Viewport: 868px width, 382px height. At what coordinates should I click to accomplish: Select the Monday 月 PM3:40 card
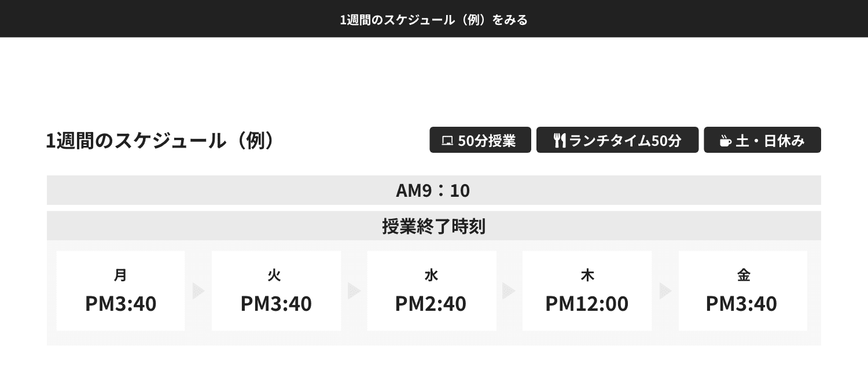(120, 291)
